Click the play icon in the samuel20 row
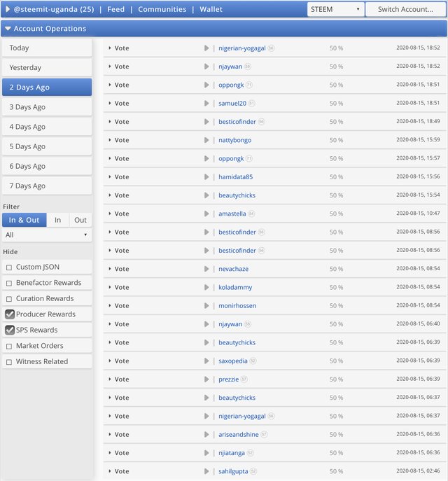The height and width of the screenshot is (481, 448). point(206,104)
